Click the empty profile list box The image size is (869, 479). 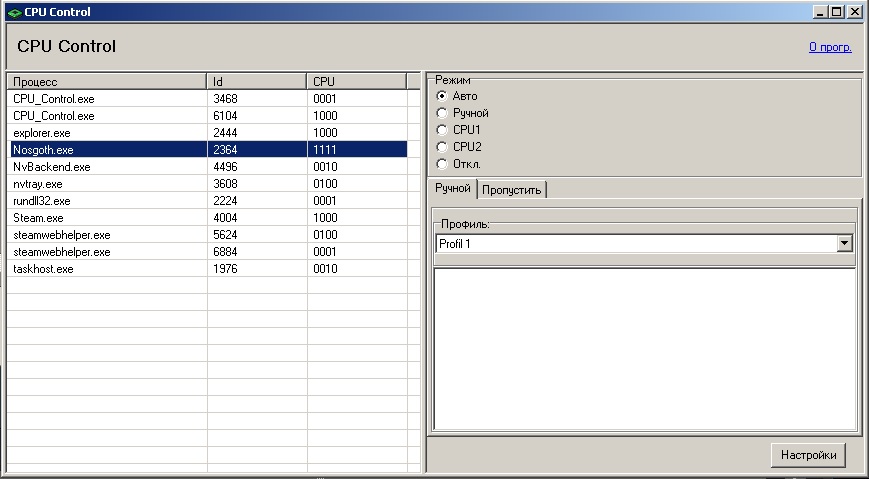(645, 349)
